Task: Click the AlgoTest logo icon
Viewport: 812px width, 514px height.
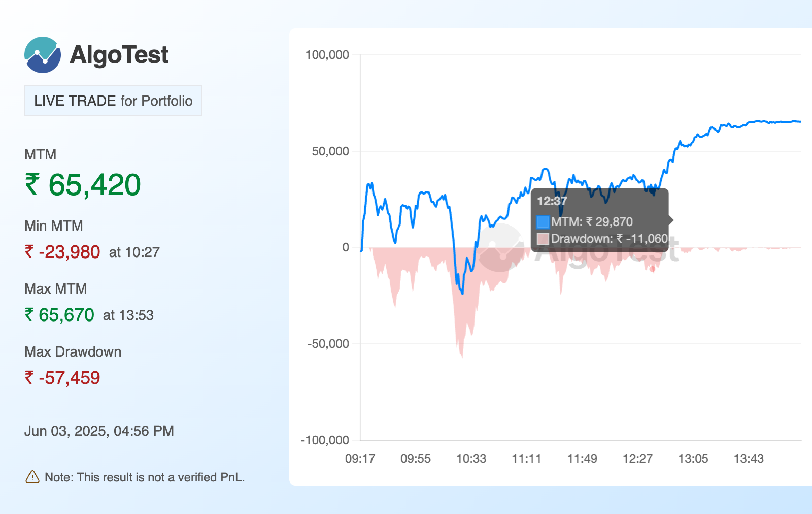Action: [x=43, y=55]
